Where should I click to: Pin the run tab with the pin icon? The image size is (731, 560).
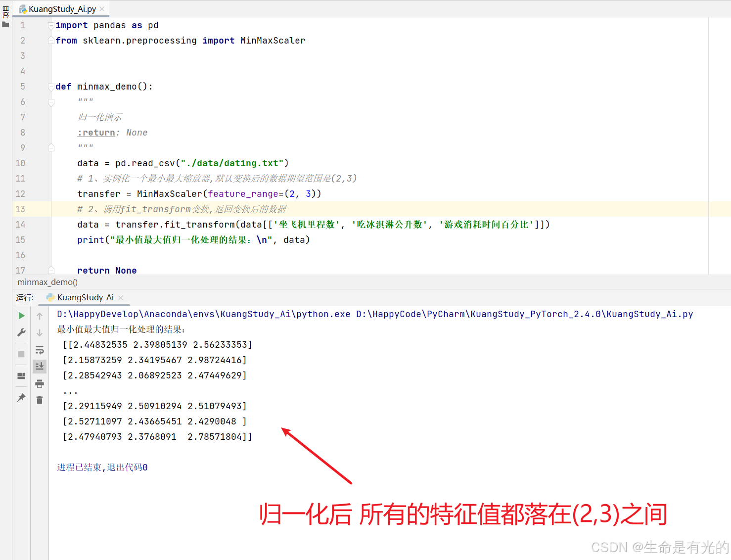click(x=21, y=398)
